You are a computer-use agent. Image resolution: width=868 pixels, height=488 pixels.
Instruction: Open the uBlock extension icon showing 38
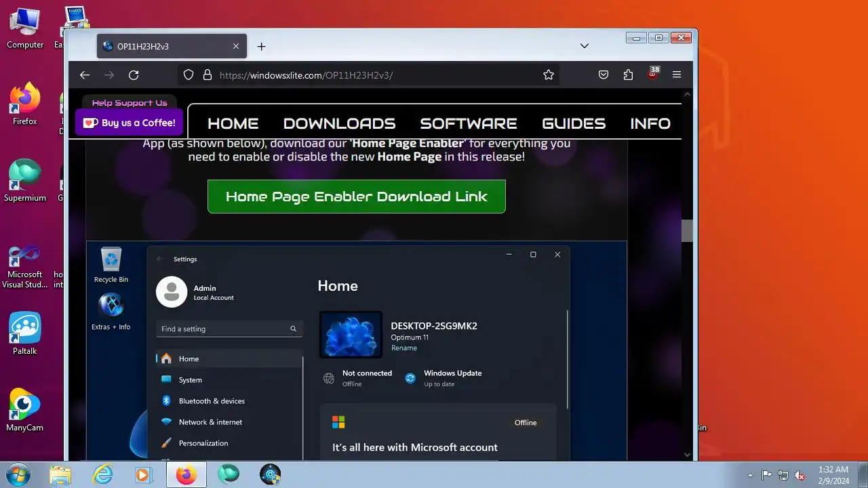tap(653, 74)
